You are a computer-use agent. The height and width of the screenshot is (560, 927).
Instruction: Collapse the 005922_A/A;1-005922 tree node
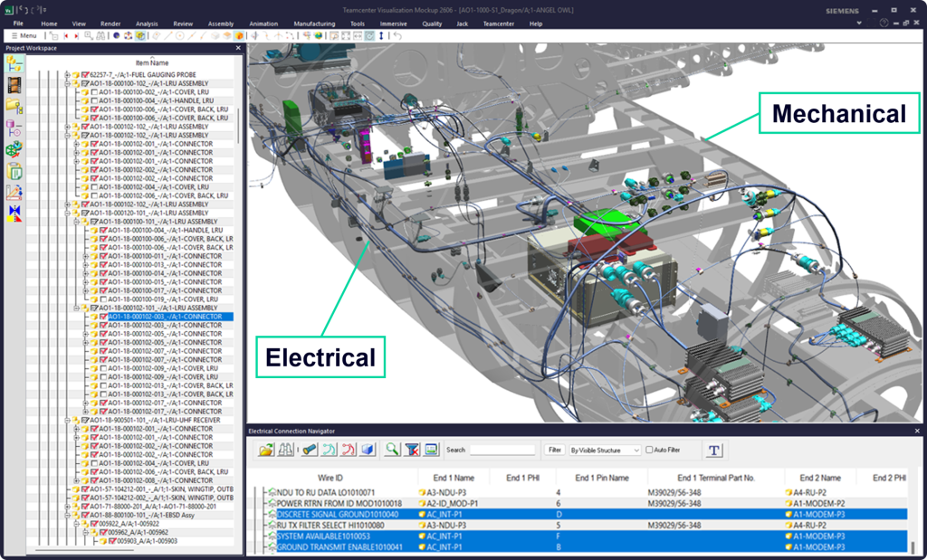point(76,524)
